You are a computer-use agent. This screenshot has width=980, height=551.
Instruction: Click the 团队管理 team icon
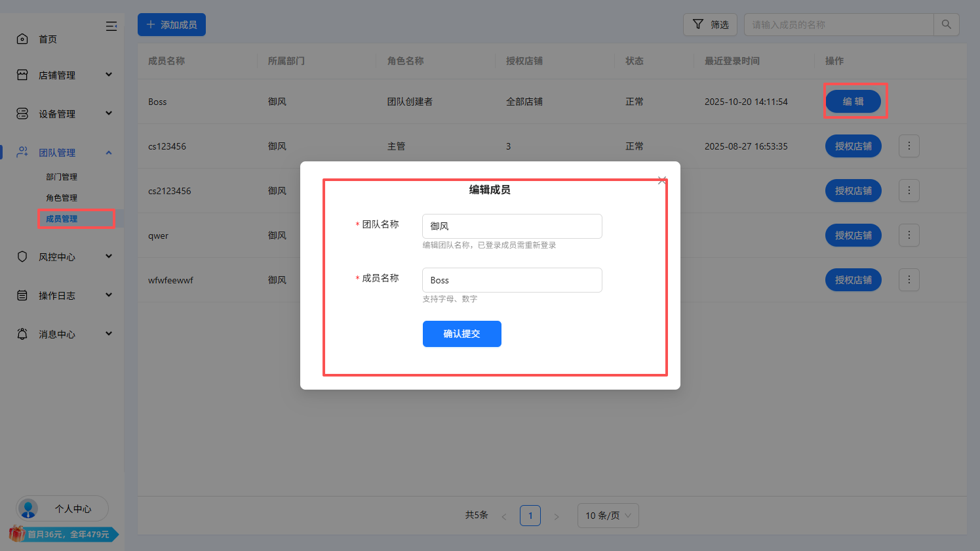22,152
